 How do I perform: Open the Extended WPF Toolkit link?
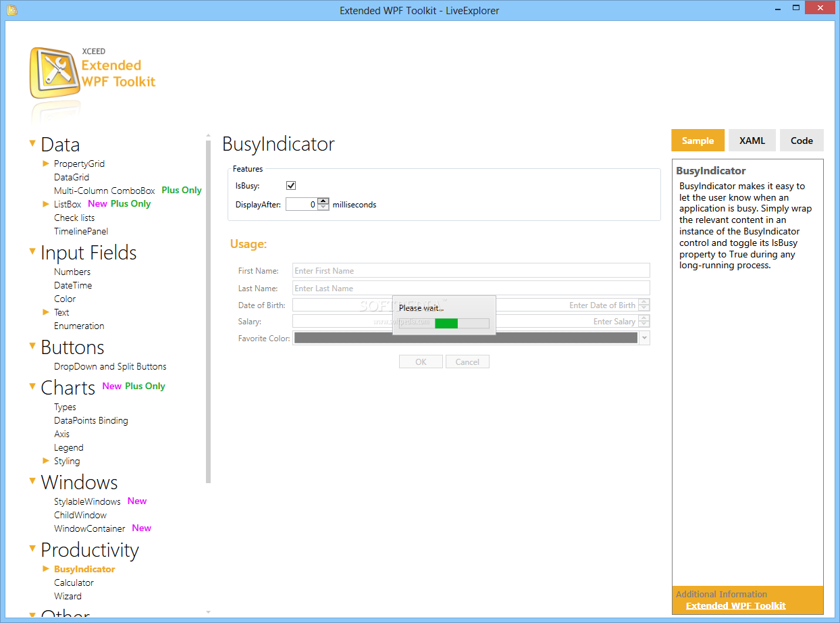(735, 605)
